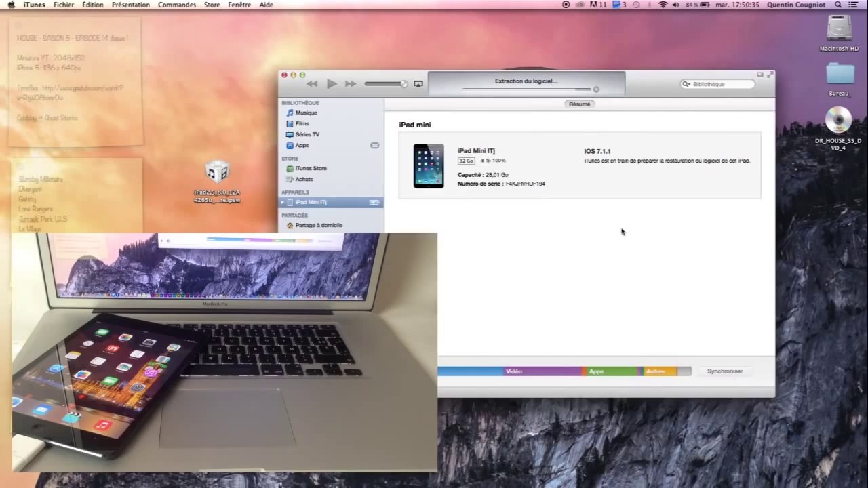Open the Aide menu

point(267,5)
